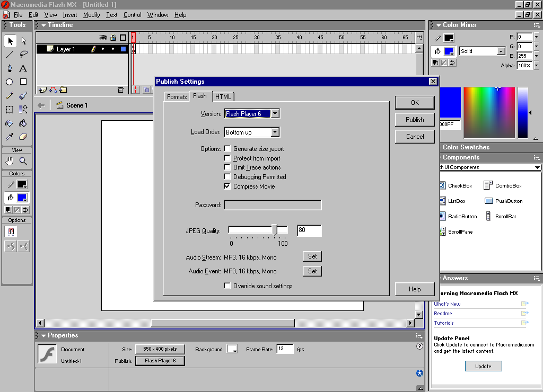This screenshot has width=543, height=392.
Task: Collapse the Timeline panel
Action: click(43, 25)
